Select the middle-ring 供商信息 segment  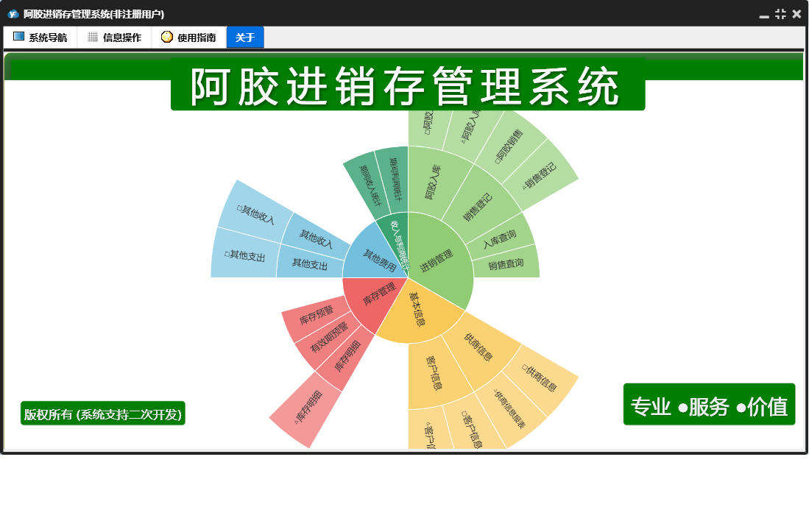[478, 347]
